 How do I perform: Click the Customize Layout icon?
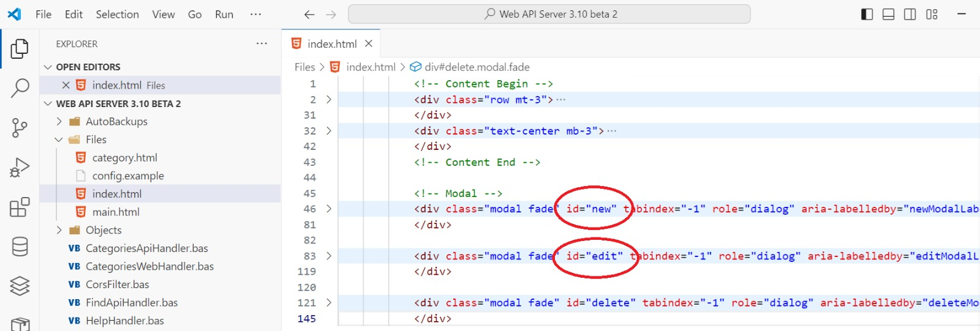pyautogui.click(x=932, y=14)
